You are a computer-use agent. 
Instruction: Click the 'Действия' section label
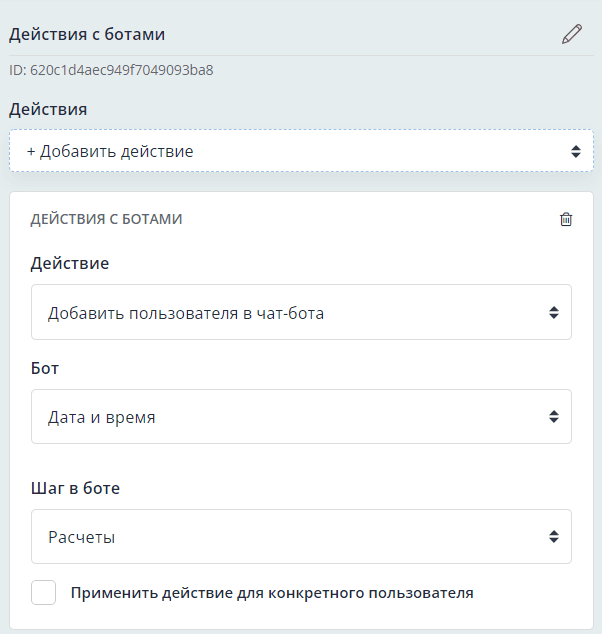point(48,109)
